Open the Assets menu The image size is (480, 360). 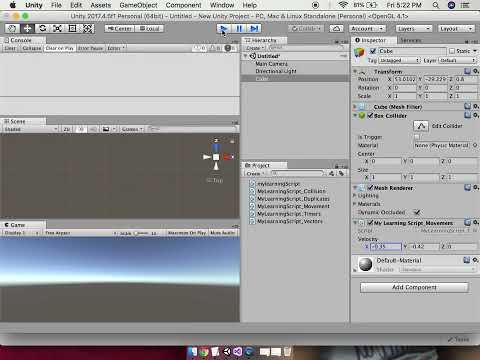[x=101, y=5]
